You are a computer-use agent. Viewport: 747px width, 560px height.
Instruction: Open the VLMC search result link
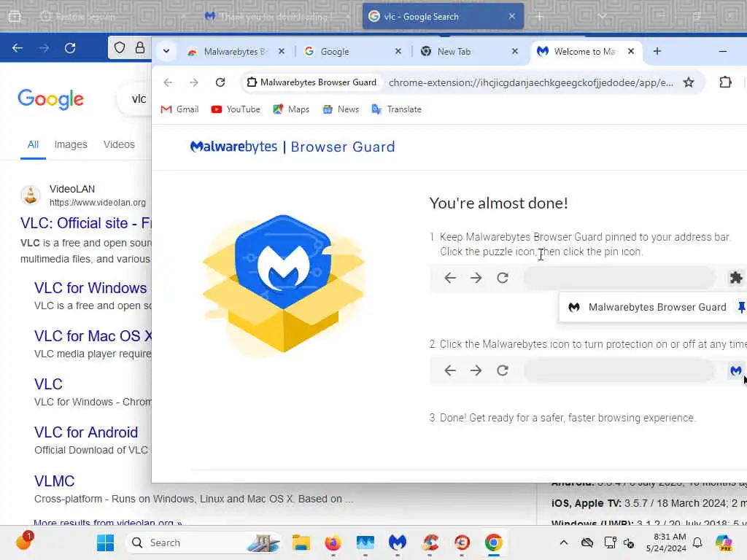pos(54,481)
